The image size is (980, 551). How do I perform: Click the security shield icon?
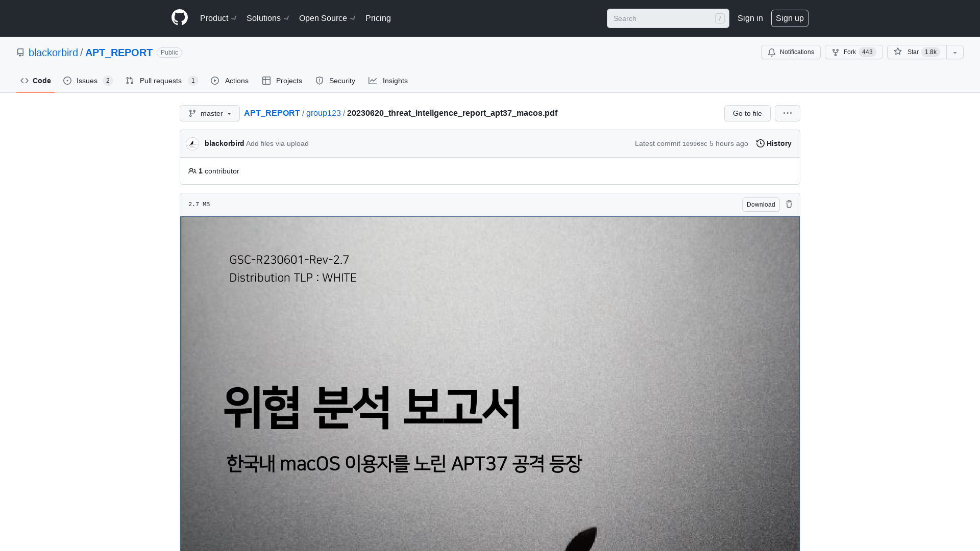[x=320, y=81]
